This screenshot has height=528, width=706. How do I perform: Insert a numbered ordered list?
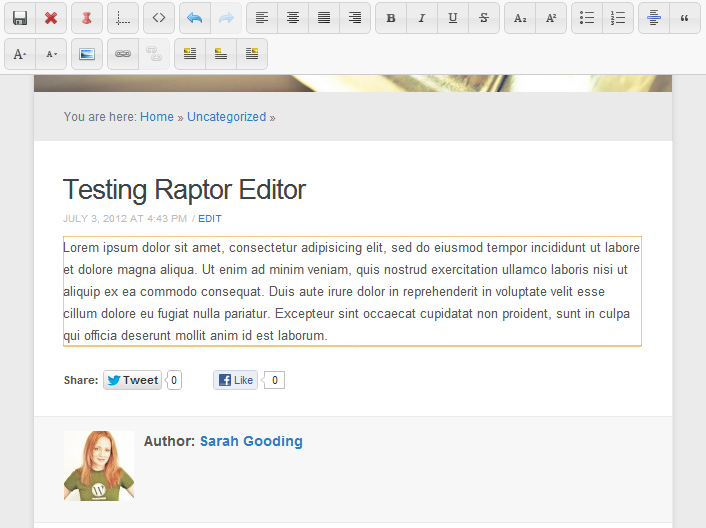pyautogui.click(x=618, y=18)
